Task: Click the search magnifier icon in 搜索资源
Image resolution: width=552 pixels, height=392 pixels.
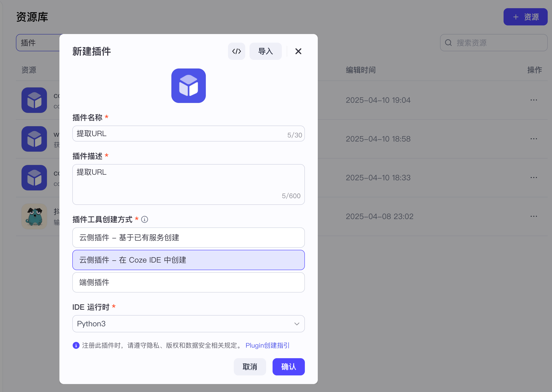Action: [448, 42]
